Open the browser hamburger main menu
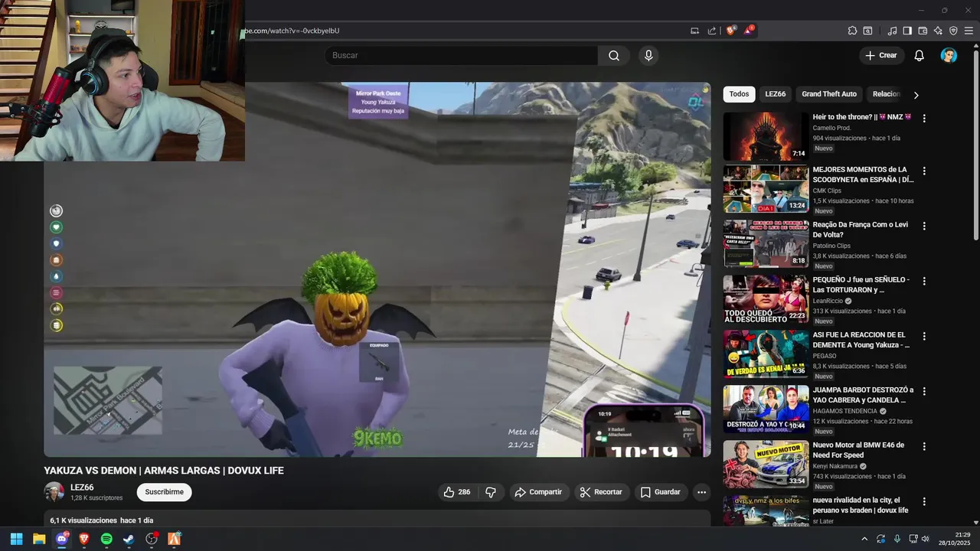This screenshot has height=551, width=980. click(x=969, y=31)
